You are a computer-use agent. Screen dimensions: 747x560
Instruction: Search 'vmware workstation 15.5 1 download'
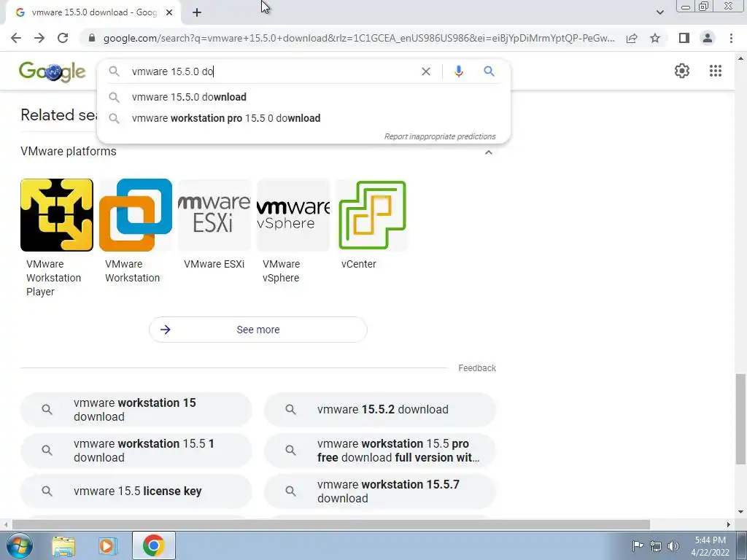point(136,451)
